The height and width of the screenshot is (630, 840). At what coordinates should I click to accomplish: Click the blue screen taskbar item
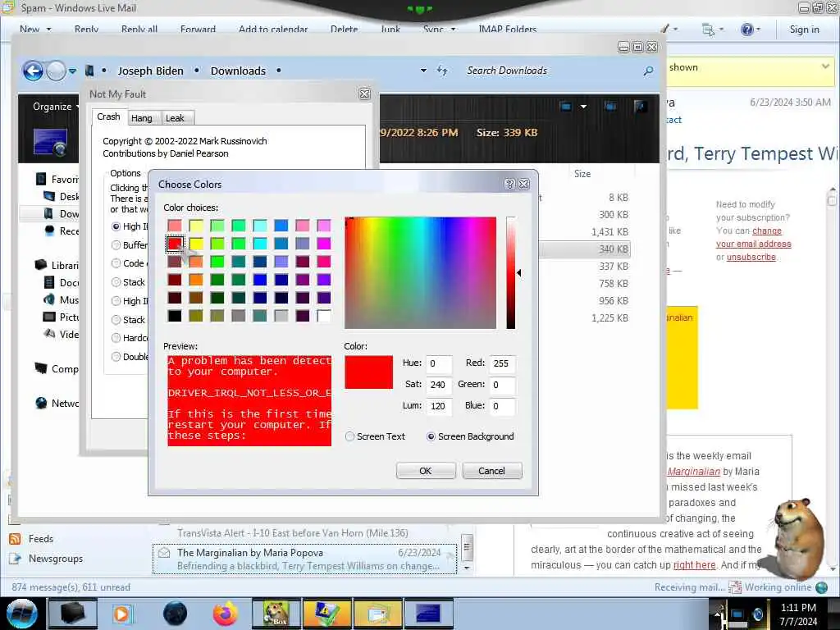tap(428, 614)
